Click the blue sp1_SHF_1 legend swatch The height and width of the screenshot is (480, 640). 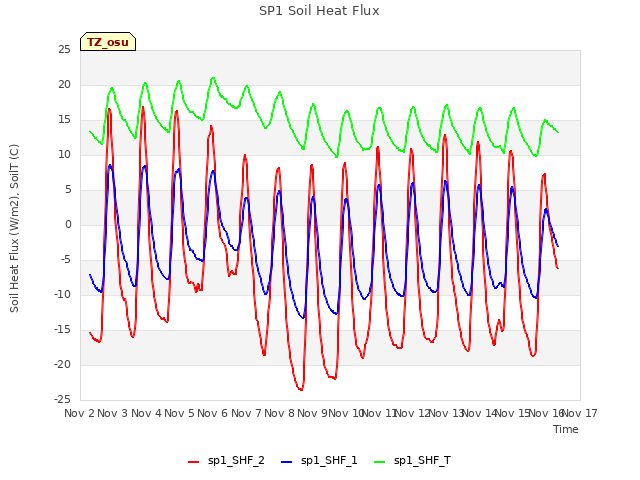287,462
